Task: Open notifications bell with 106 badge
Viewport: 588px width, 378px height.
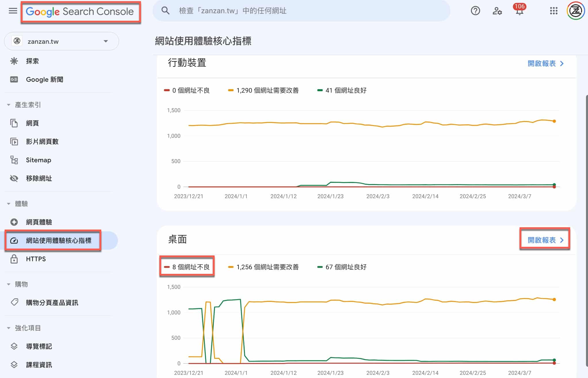Action: tap(520, 10)
